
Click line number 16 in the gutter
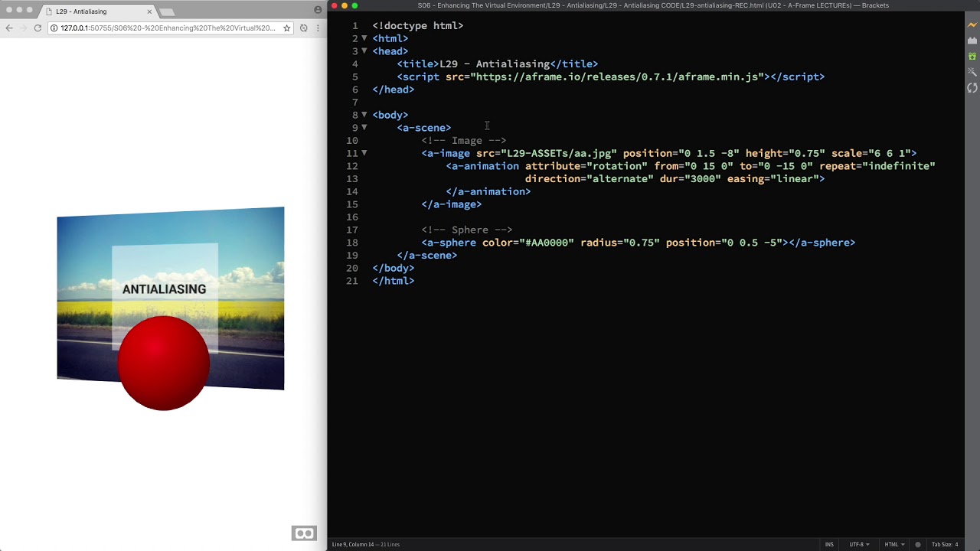pyautogui.click(x=352, y=217)
